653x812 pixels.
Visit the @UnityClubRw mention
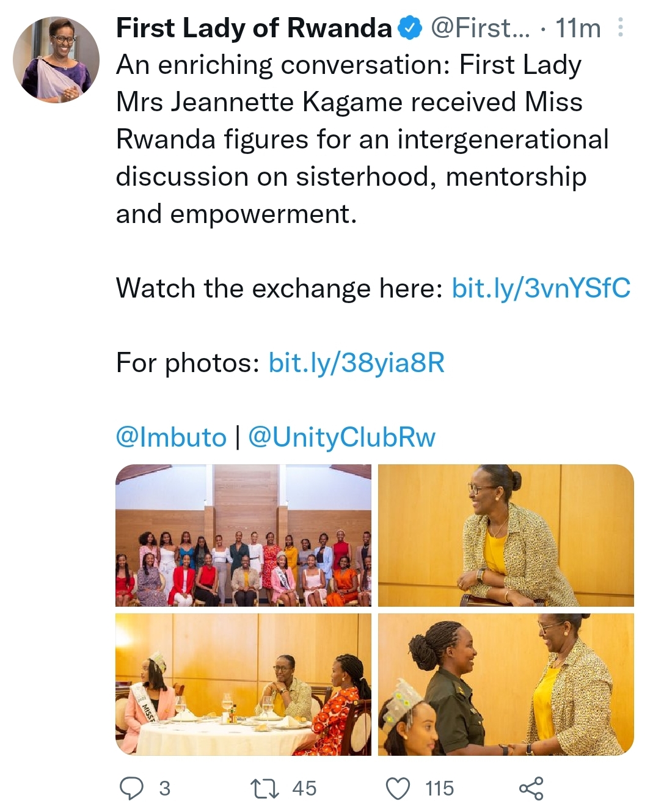[x=341, y=437]
